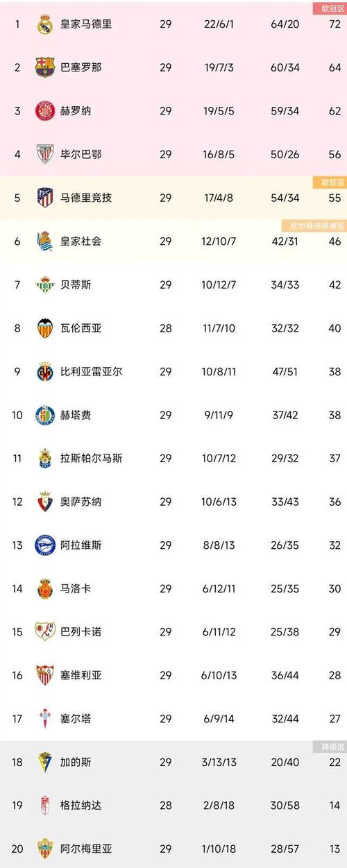Click the Real Madrid club crest
This screenshot has width=347, height=868.
click(45, 24)
